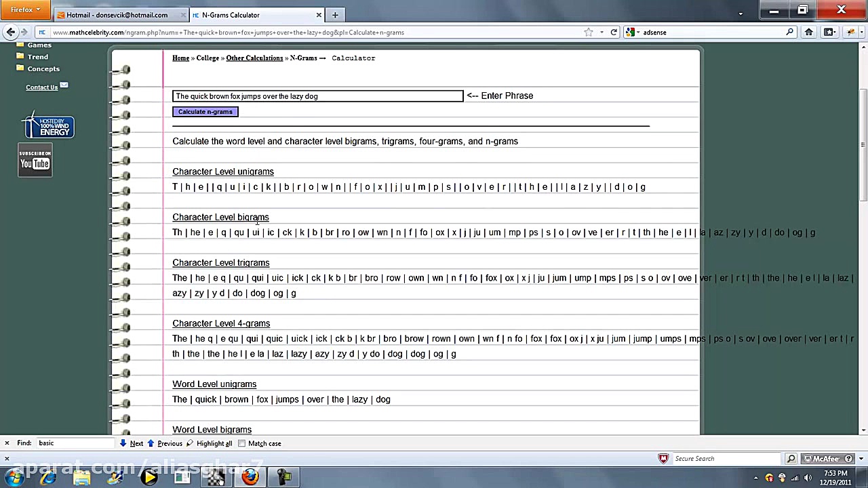
Task: Show hidden system tray icons arrow
Action: 755,478
